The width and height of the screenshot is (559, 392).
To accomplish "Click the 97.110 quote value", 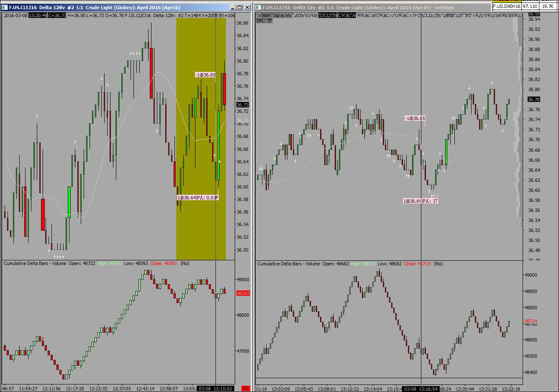I will [530, 6].
